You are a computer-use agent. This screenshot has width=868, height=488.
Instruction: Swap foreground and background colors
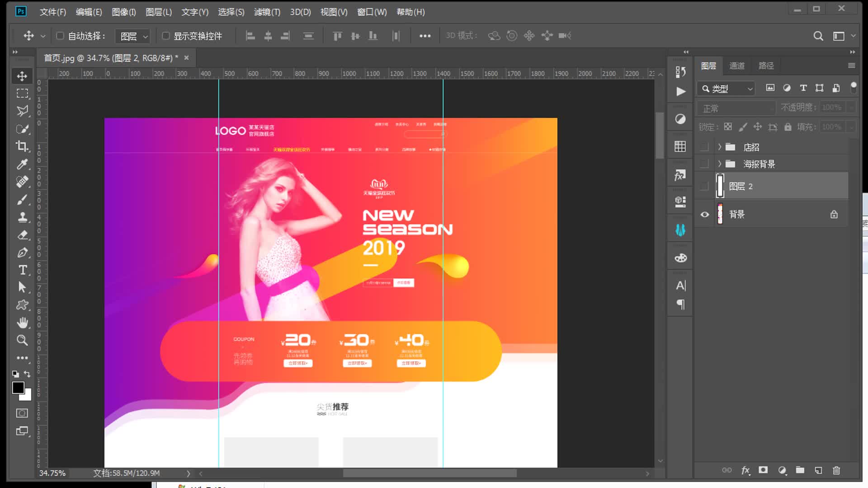pos(27,374)
